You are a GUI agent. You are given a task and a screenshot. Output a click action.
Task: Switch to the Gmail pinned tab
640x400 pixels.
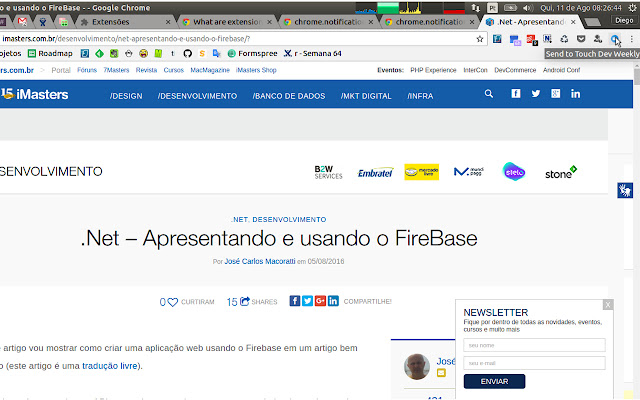point(22,22)
